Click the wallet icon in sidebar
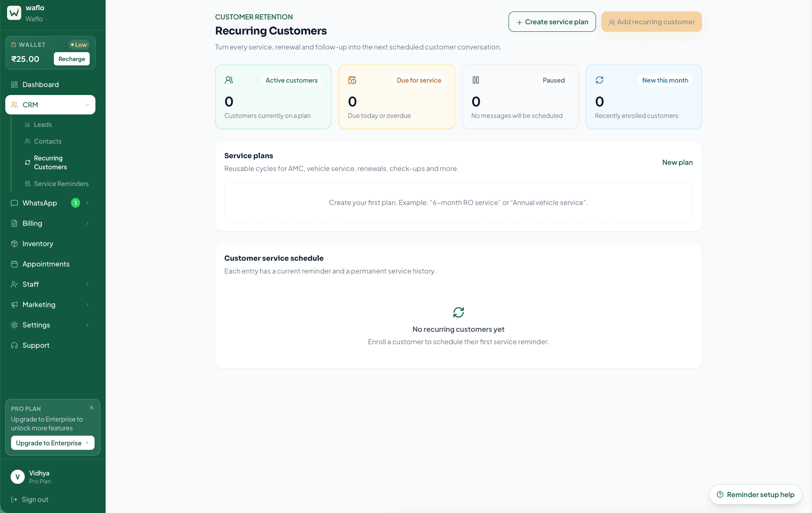The height and width of the screenshot is (513, 812). [14, 45]
